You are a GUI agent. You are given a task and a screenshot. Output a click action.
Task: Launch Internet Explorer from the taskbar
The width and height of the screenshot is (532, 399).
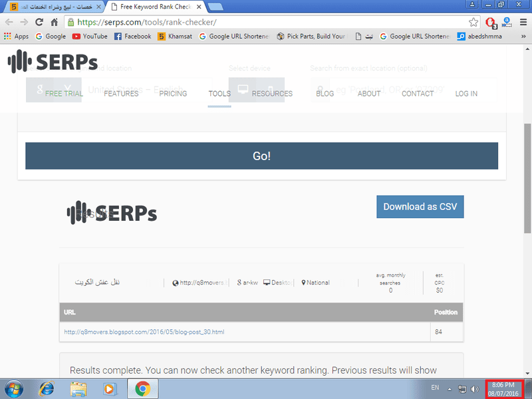pos(47,389)
